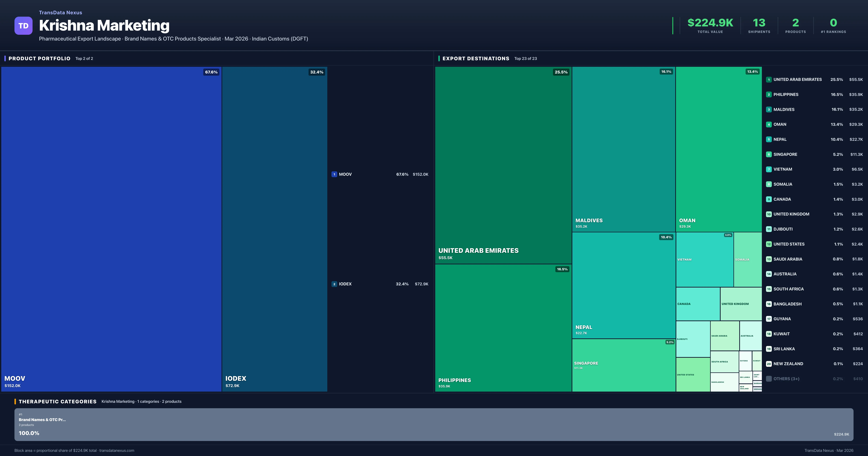
Task: Open the Brand Names & OTC category bar
Action: tap(434, 424)
